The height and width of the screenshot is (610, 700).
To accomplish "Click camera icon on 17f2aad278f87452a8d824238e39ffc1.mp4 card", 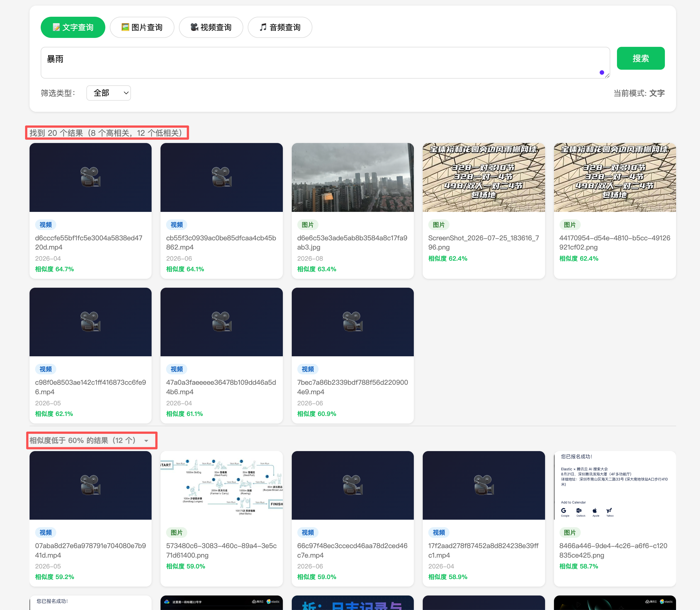I will coord(483,485).
